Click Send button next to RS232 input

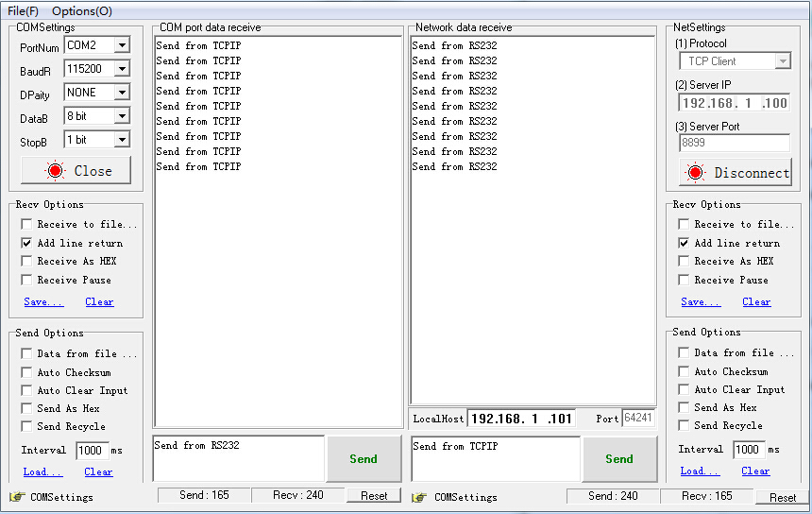point(364,458)
